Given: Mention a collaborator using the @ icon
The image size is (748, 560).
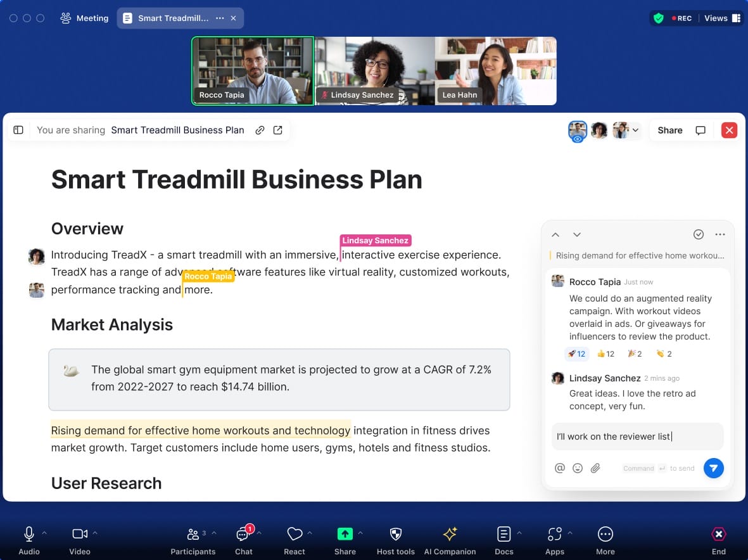Looking at the screenshot, I should [560, 468].
